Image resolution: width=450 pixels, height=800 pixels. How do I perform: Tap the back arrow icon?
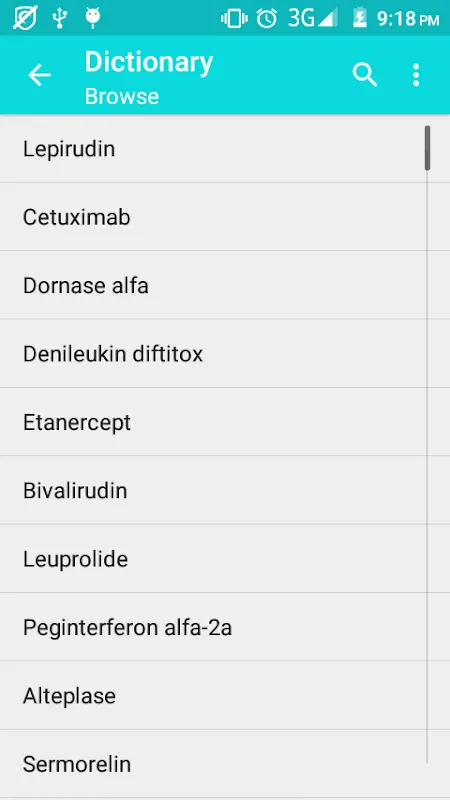click(39, 76)
